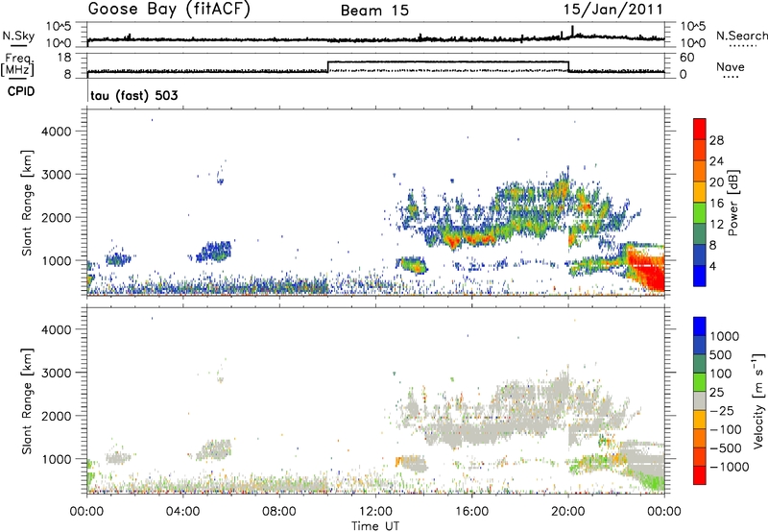This screenshot has height=532, width=768.
Task: Click the '04:00' time axis tick label
Action: click(182, 512)
